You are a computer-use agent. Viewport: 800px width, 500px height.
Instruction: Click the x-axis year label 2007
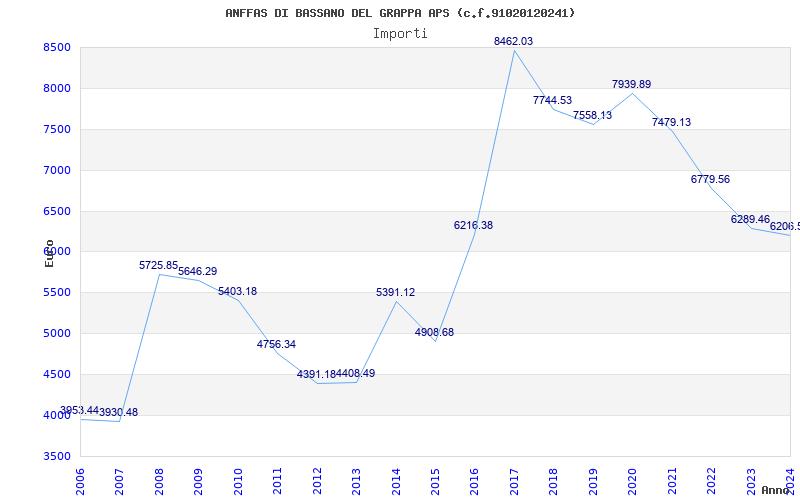coord(119,481)
